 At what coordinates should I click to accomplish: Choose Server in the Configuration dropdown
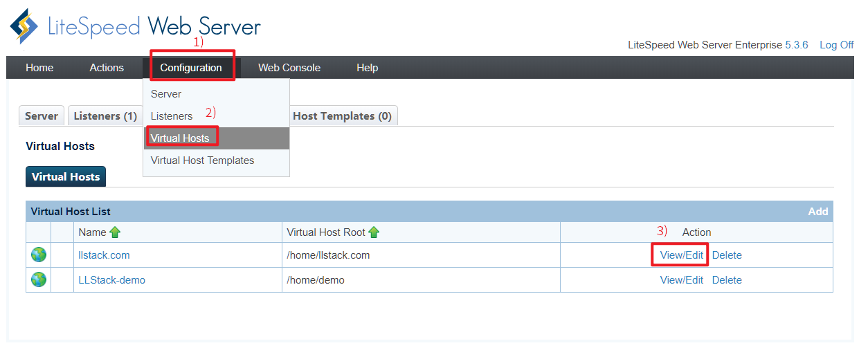[166, 94]
